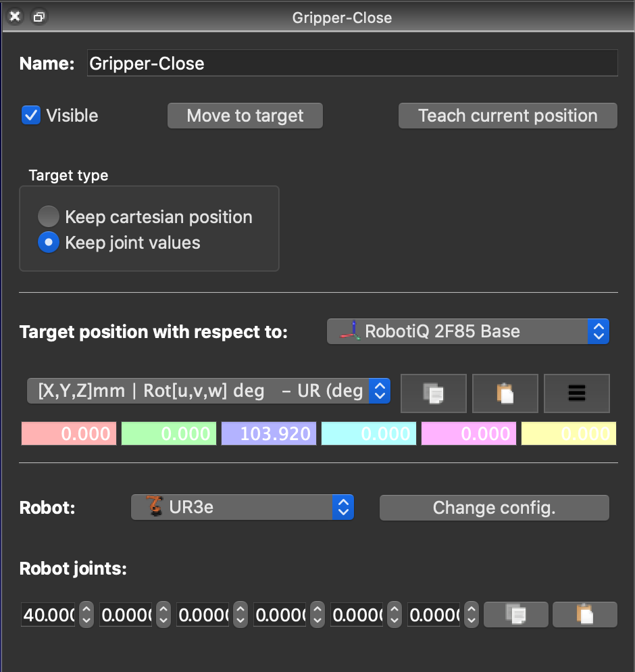Open the UR3e robot dropdown
This screenshot has width=635, height=672.
(242, 507)
